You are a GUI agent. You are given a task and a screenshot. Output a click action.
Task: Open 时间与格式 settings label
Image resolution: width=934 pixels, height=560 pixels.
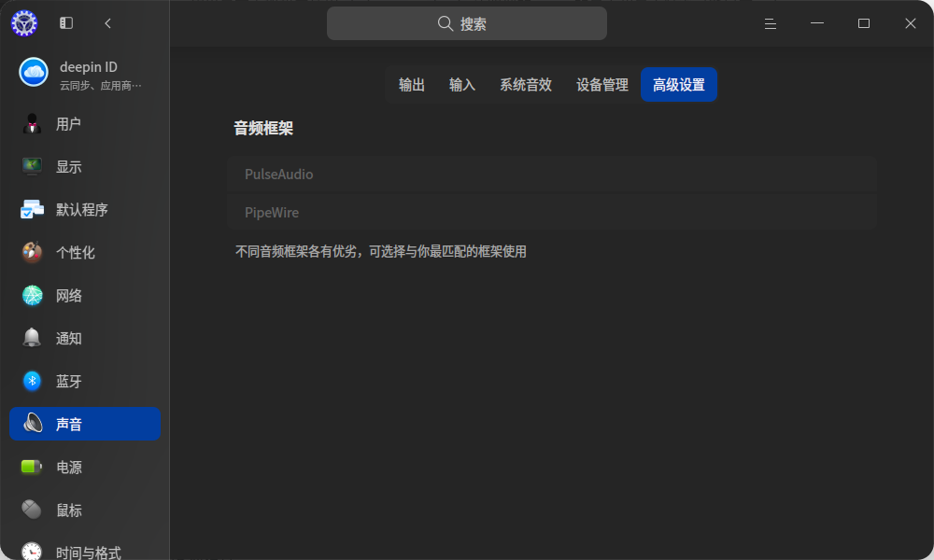pos(88,553)
